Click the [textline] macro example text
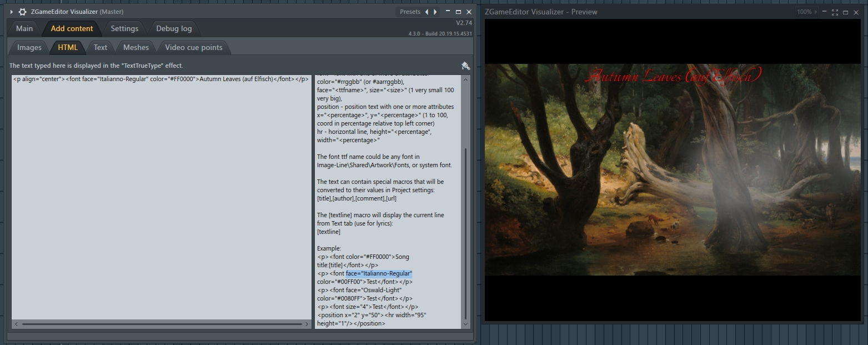 coord(329,232)
